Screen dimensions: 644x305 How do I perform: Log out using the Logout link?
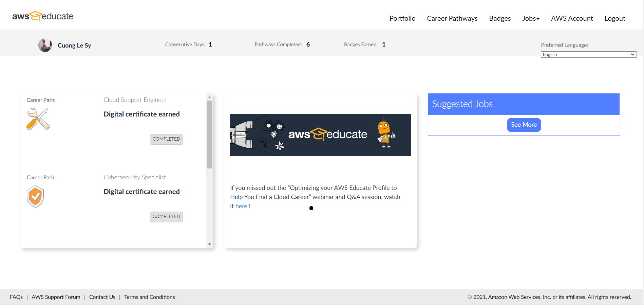coord(615,18)
